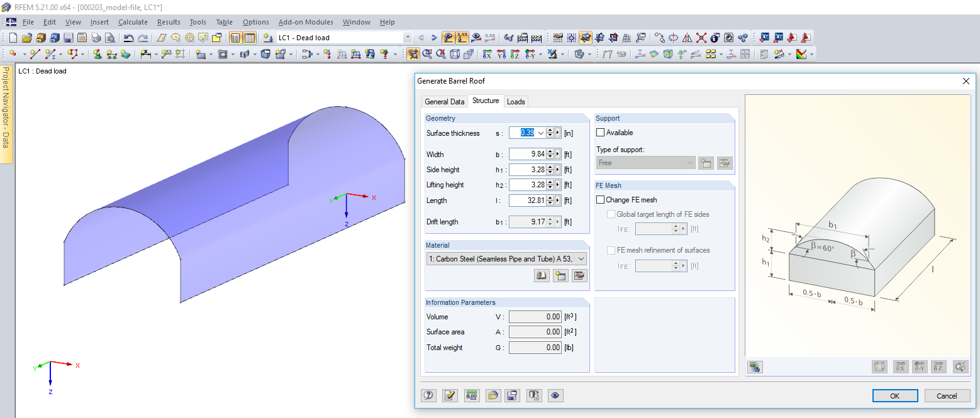Open the material library book icon

click(542, 275)
